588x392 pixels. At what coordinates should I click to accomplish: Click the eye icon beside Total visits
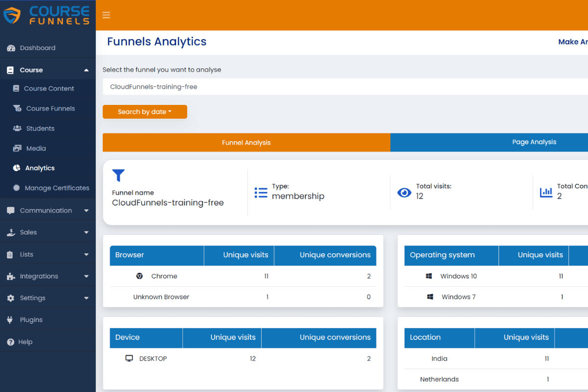404,193
